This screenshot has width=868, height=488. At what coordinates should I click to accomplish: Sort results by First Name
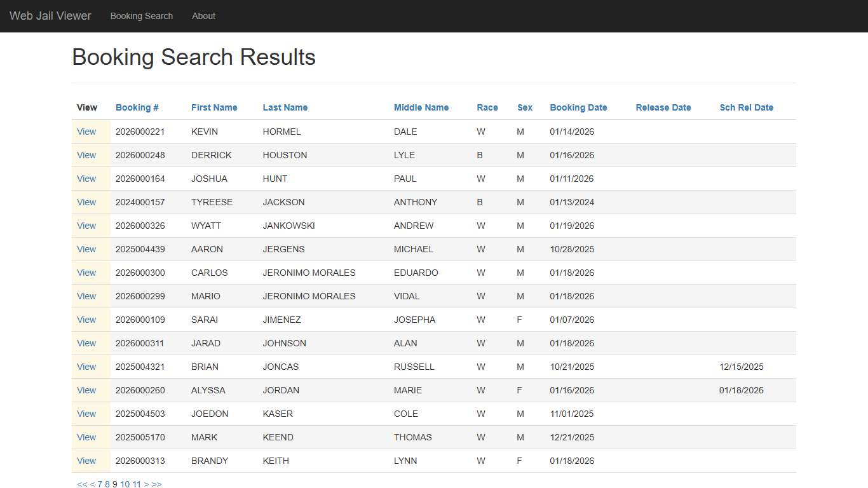pos(214,107)
